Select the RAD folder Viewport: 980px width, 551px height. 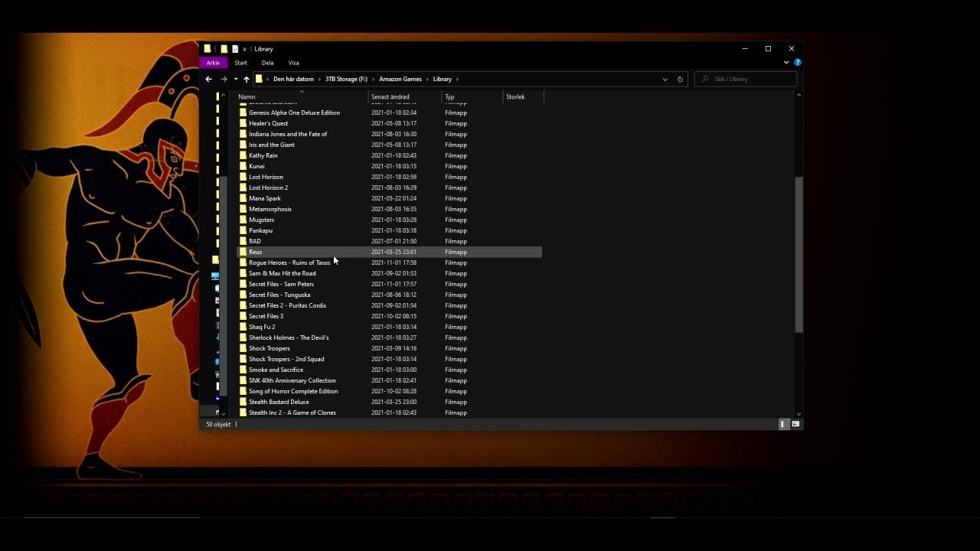(255, 241)
